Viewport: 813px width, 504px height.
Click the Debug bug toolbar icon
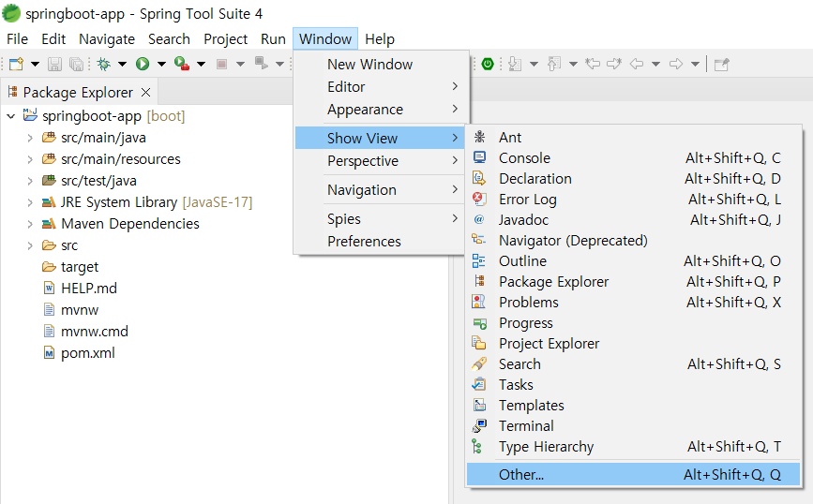click(x=104, y=64)
